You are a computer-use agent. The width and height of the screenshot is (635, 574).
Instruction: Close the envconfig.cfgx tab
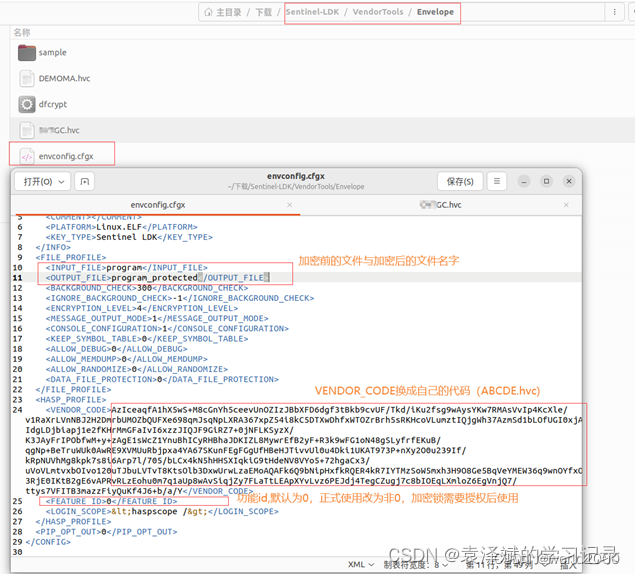pyautogui.click(x=290, y=205)
